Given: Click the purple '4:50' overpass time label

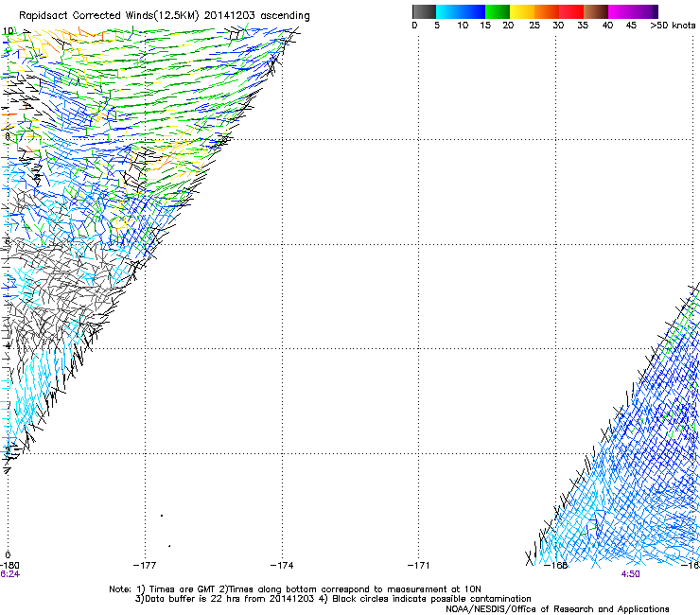Looking at the screenshot, I should [630, 574].
